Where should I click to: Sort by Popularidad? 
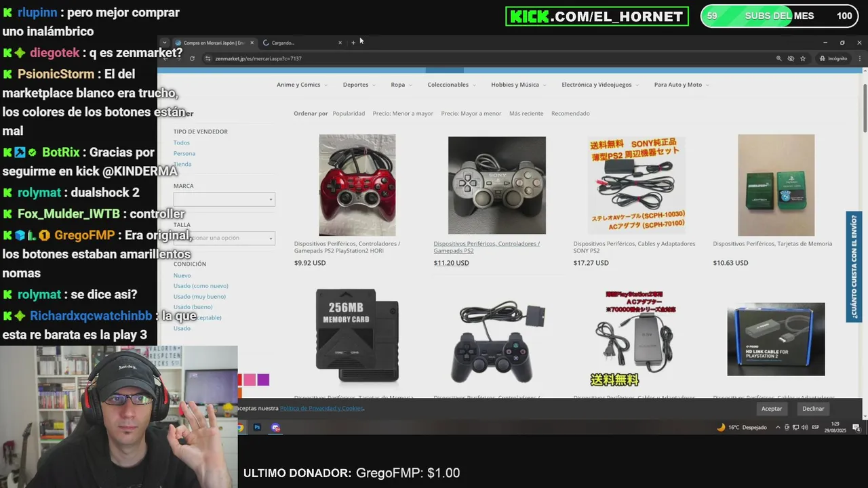pyautogui.click(x=349, y=113)
